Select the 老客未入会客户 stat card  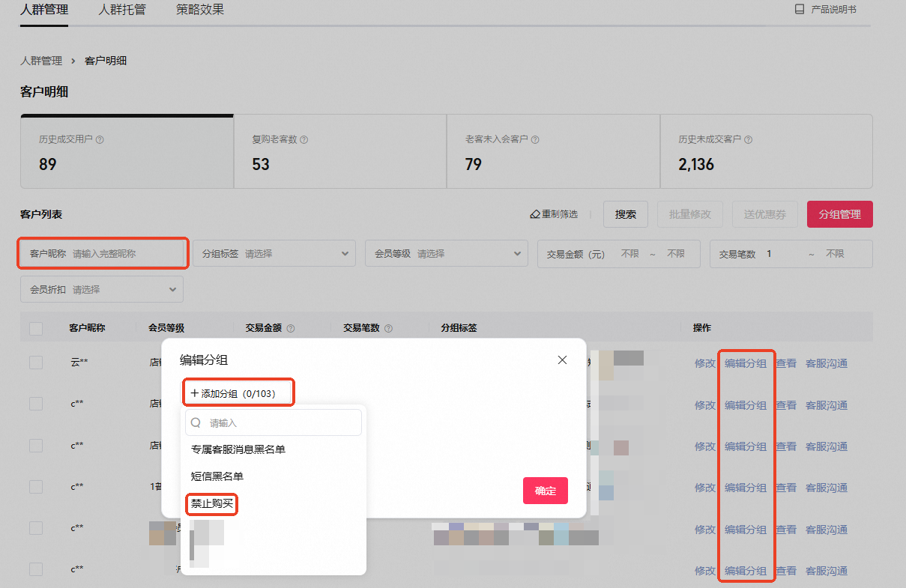554,151
